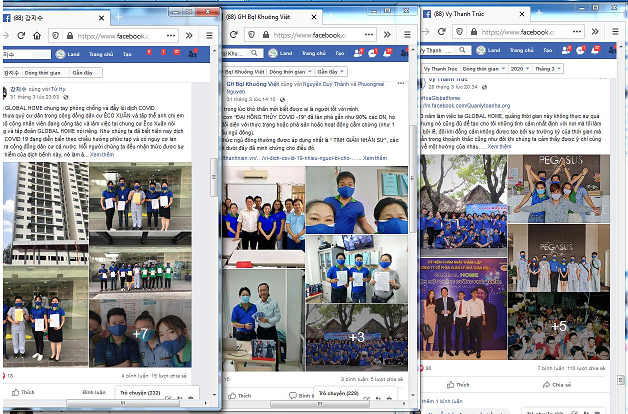Show more tools chevron in right window
This screenshot has width=628, height=414.
click(595, 31)
